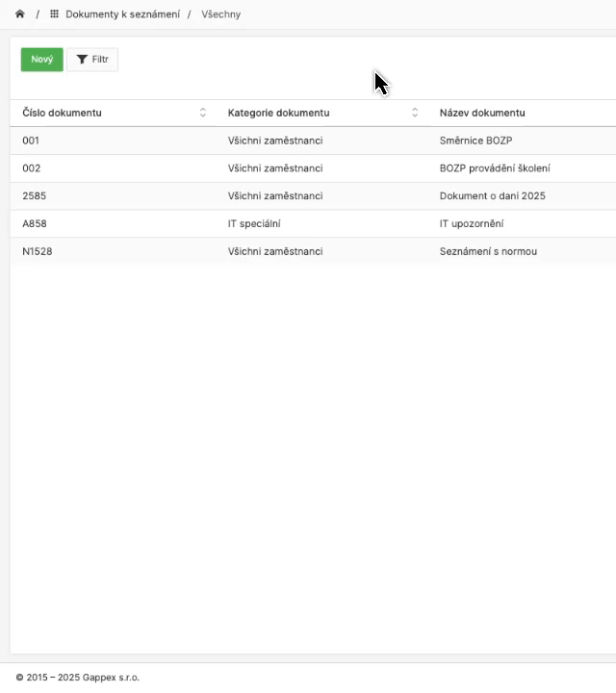The width and height of the screenshot is (616, 693).
Task: Open document row 002
Action: (32, 168)
